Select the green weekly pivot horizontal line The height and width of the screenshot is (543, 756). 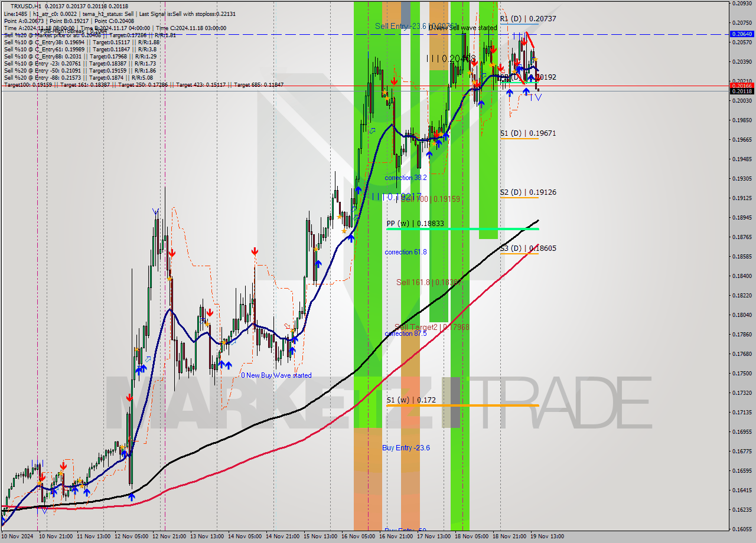[462, 229]
